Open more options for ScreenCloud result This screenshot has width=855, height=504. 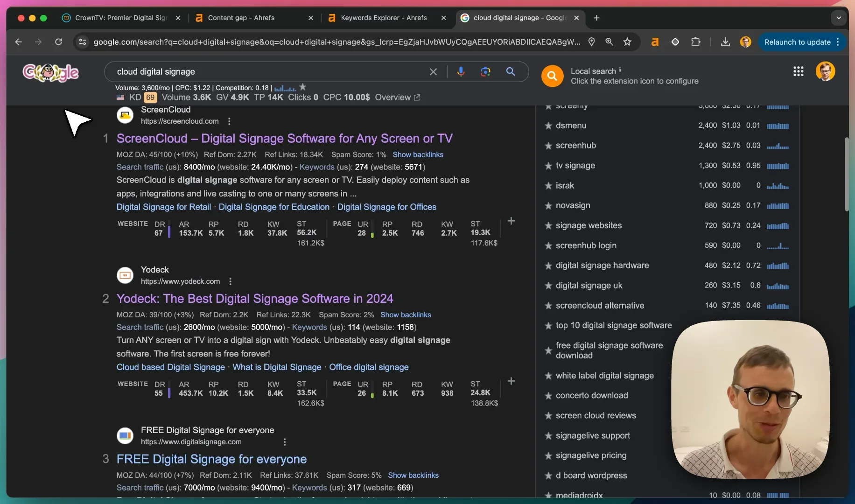coord(229,121)
